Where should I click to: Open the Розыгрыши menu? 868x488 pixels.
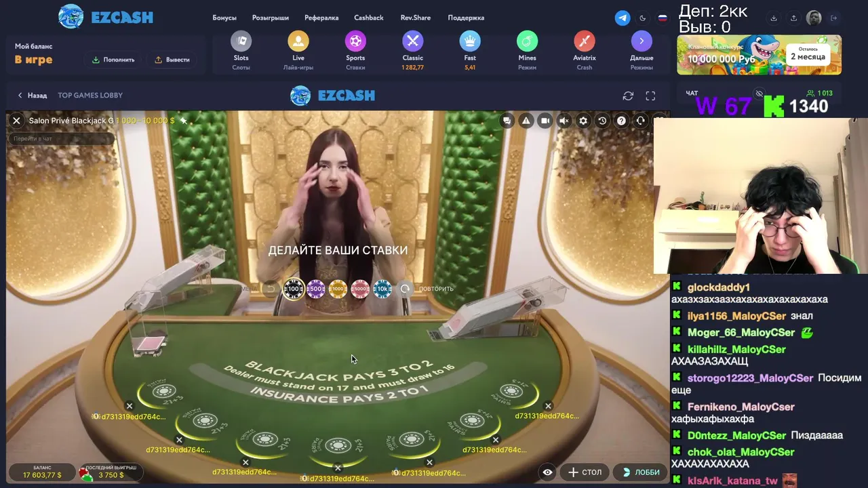point(270,18)
